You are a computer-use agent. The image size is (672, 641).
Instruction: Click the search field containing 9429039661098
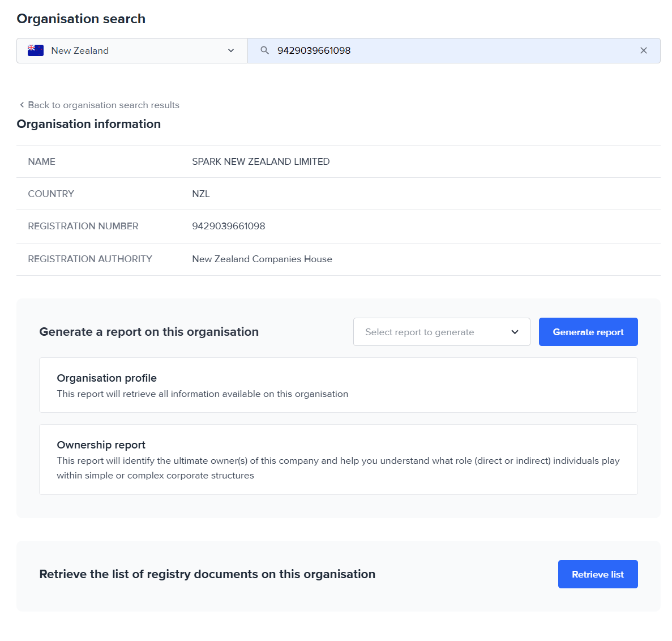click(453, 50)
